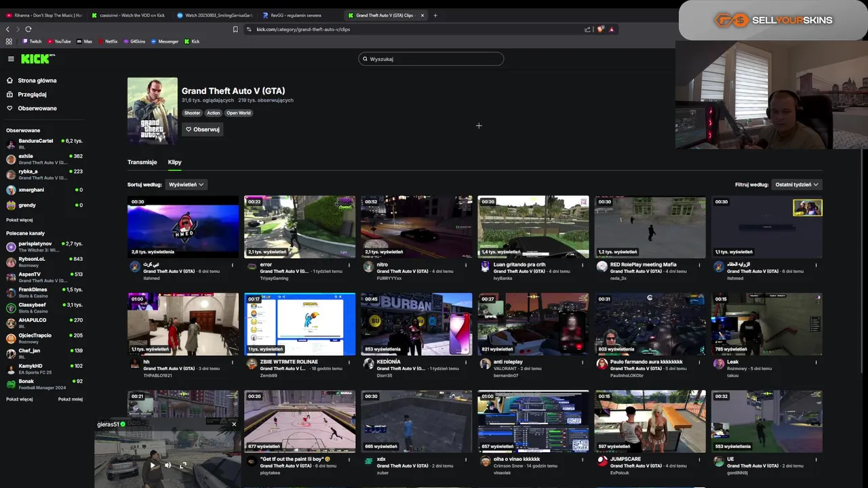Open exhile channel in sidebar
Screen dimensions: 868x488
click(44, 159)
